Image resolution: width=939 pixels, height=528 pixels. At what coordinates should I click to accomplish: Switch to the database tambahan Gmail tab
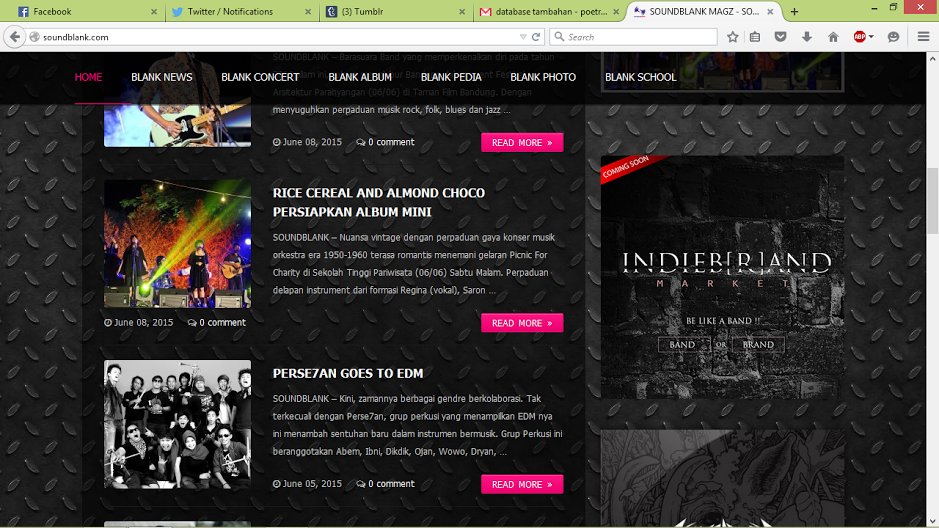coord(551,11)
